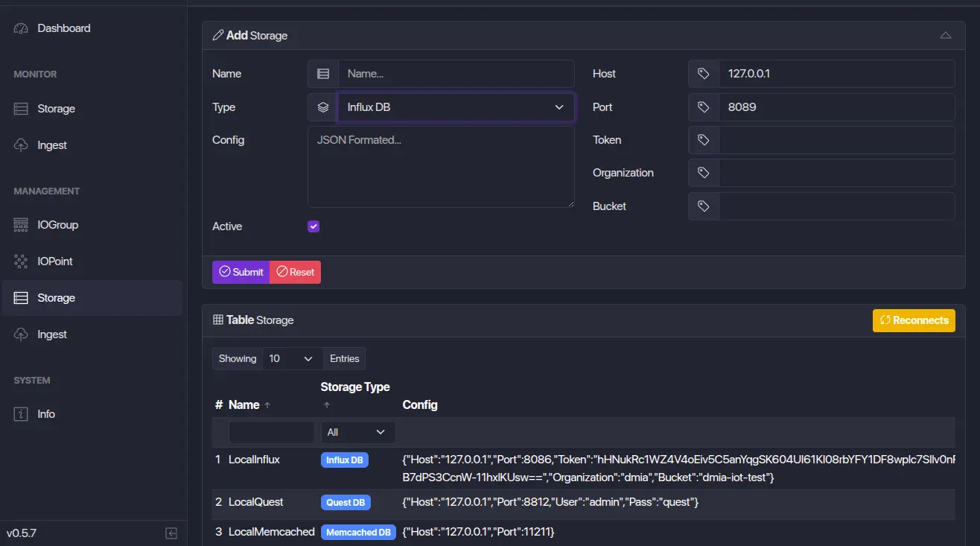Viewport: 980px width, 546px height.
Task: Click the tag icon beside Host field
Action: point(704,74)
